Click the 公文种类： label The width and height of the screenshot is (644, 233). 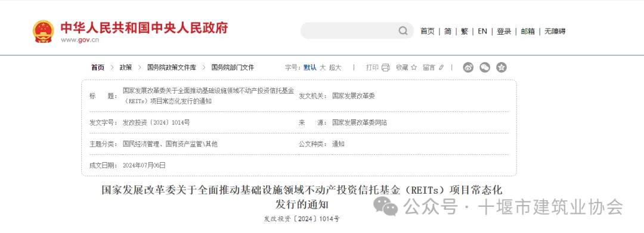click(x=313, y=144)
